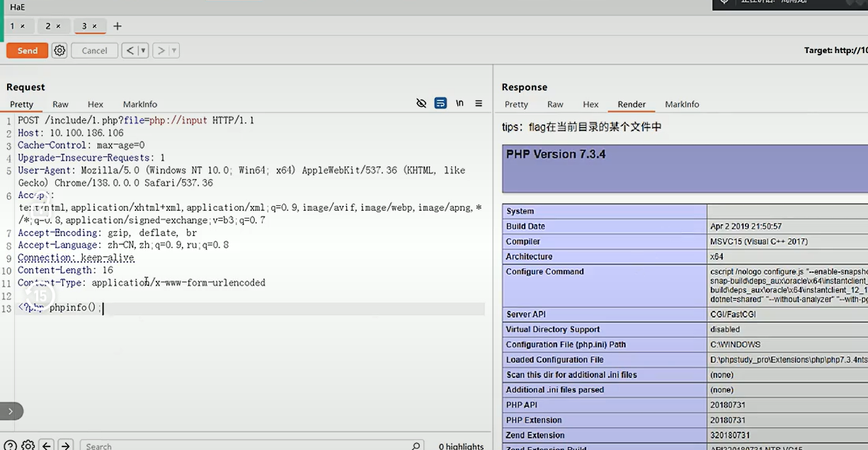
Task: Click the Cancel button
Action: [94, 50]
